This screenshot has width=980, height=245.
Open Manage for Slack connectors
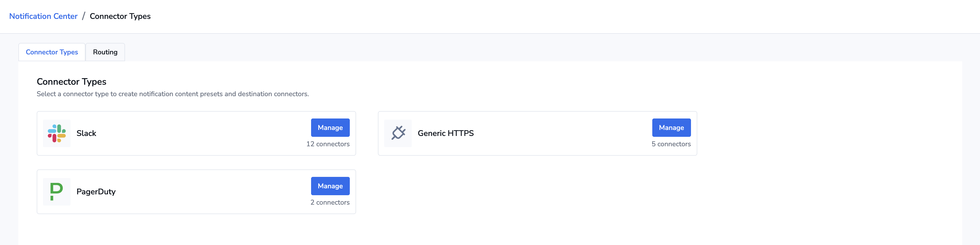click(x=330, y=128)
